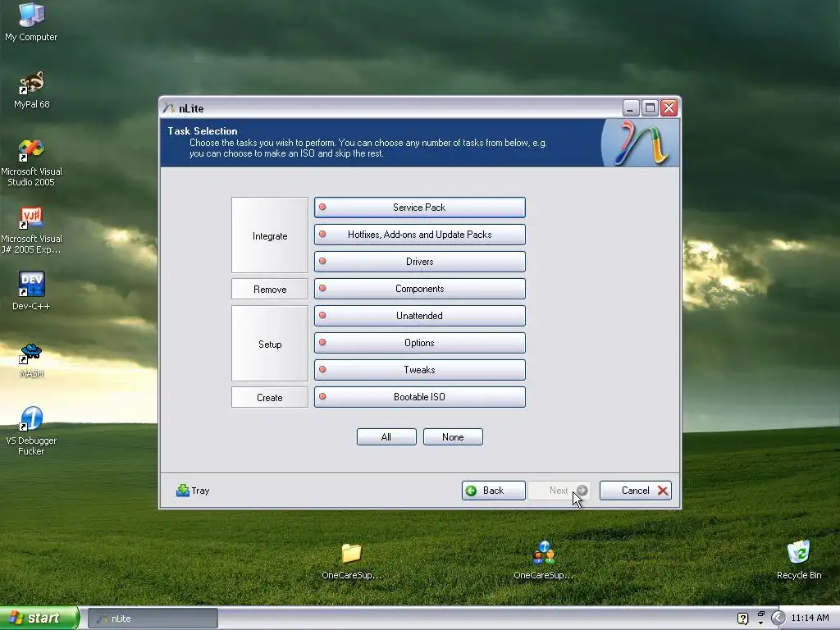The width and height of the screenshot is (840, 630).
Task: Toggle the Components removal task
Action: pos(419,289)
